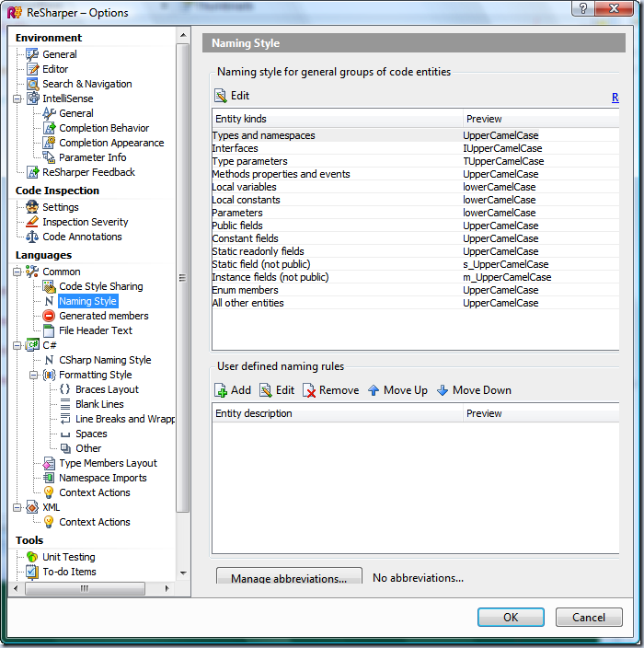Image resolution: width=644 pixels, height=648 pixels.
Task: Cancel the options dialog
Action: 589,617
